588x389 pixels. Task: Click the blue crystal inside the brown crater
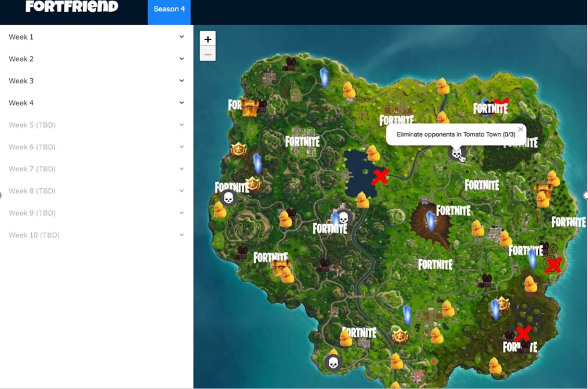pyautogui.click(x=431, y=221)
